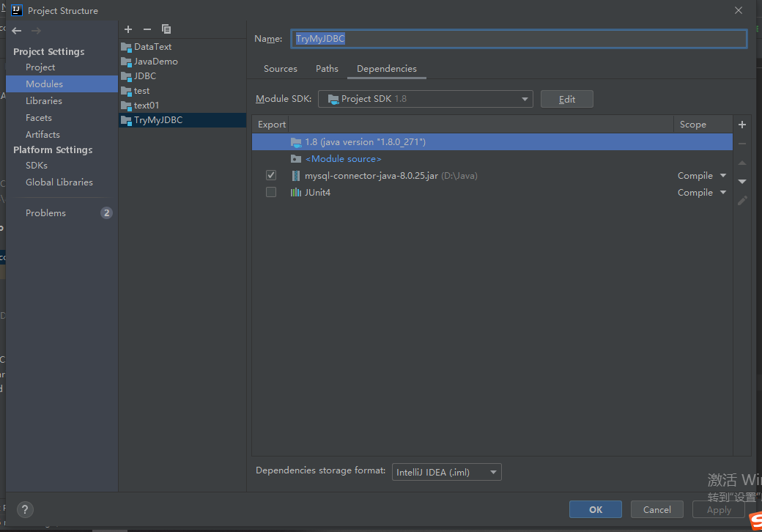Click the OK button

click(x=595, y=509)
